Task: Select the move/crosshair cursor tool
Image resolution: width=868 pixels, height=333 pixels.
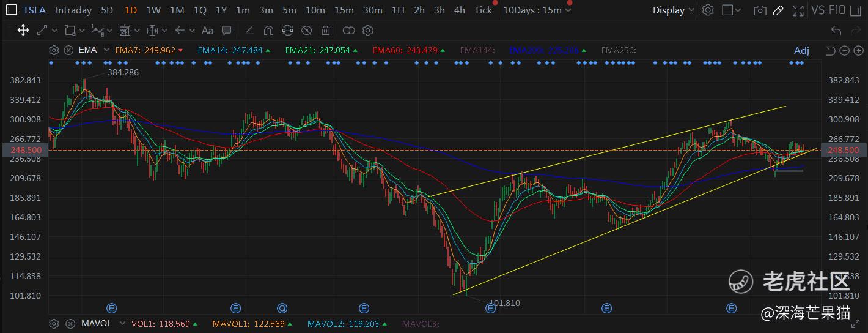Action: [23, 30]
